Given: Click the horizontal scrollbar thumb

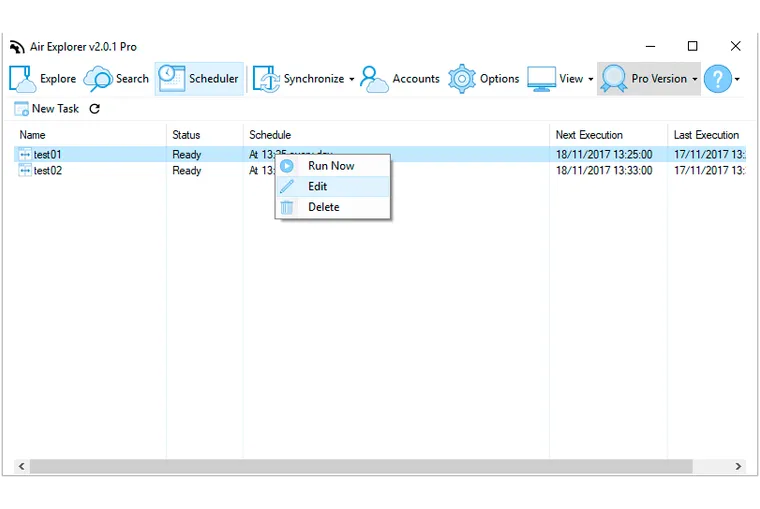Looking at the screenshot, I should [361, 466].
